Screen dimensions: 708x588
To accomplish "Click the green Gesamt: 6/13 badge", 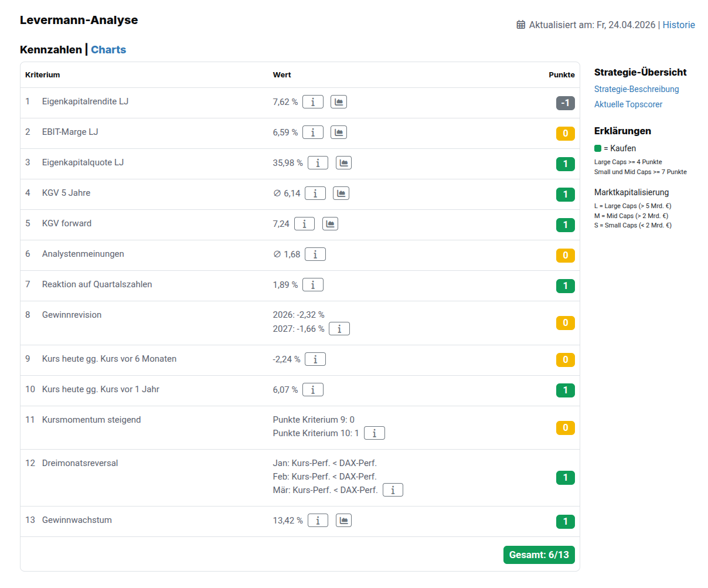I will (x=539, y=555).
